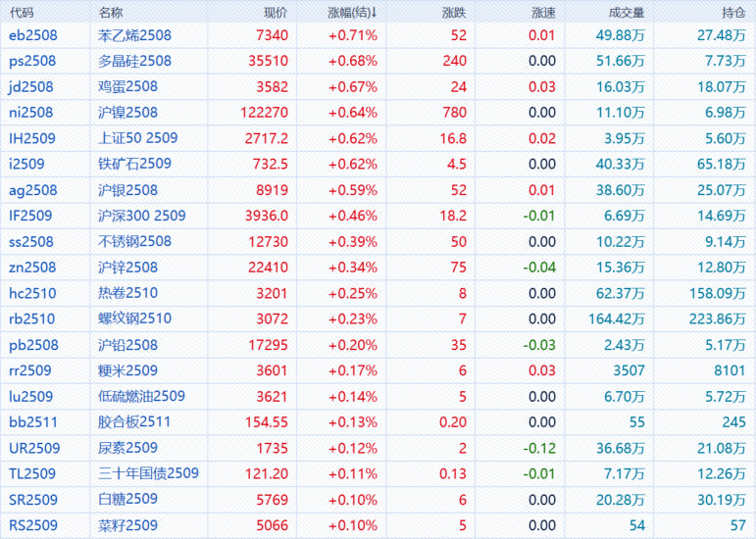
Task: Click the 涨跌 column header
Action: pyautogui.click(x=454, y=13)
